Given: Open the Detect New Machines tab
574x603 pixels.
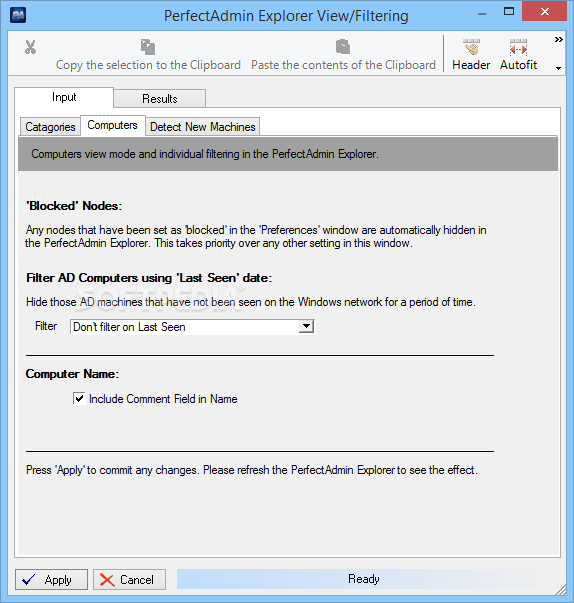Looking at the screenshot, I should [x=203, y=127].
